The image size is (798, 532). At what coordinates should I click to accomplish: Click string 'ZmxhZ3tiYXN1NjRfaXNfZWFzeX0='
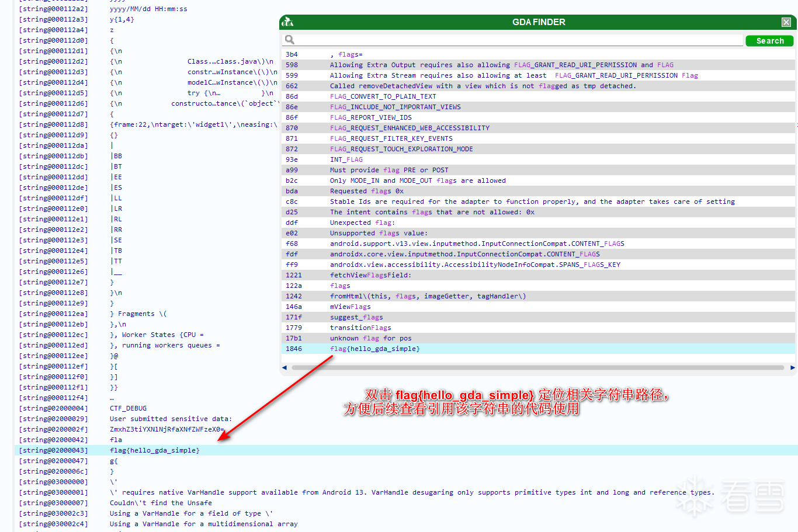click(167, 429)
